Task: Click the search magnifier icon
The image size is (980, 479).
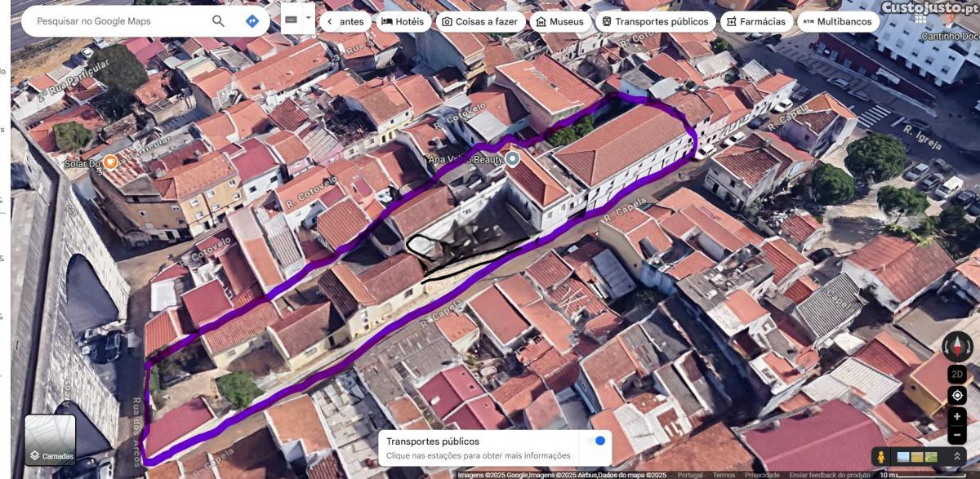Action: 218,21
